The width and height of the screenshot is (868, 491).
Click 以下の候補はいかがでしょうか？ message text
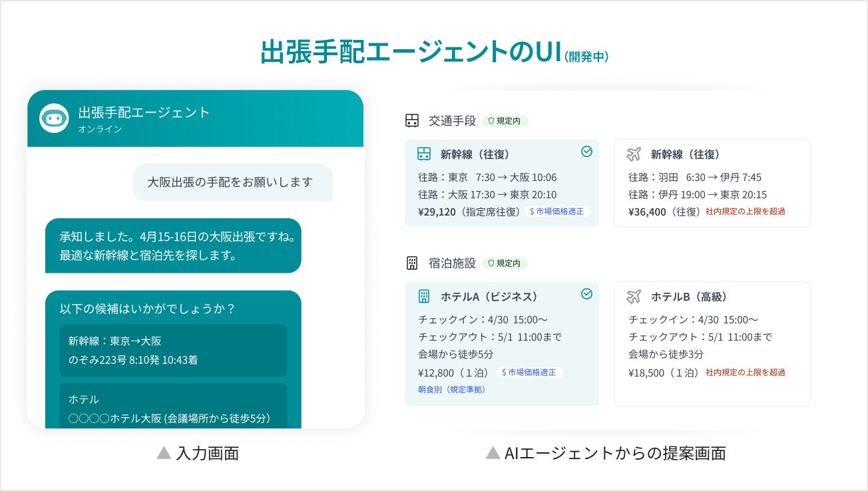pyautogui.click(x=148, y=309)
